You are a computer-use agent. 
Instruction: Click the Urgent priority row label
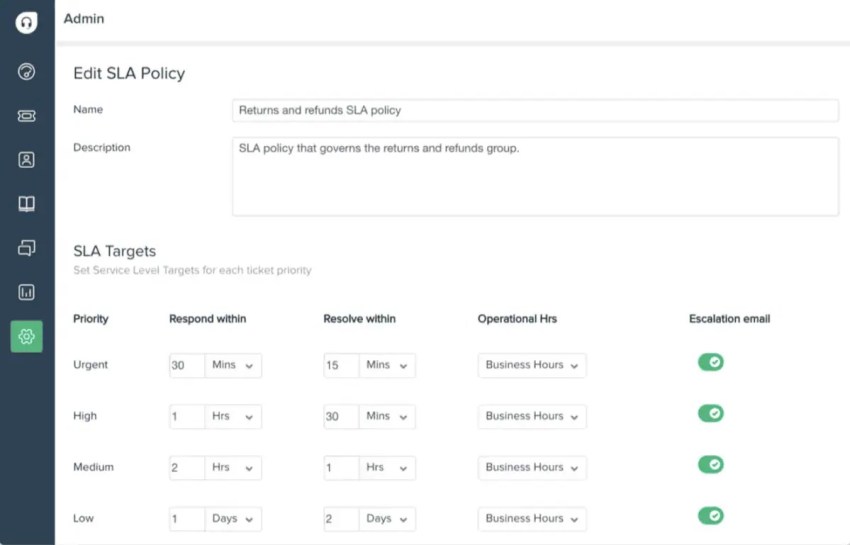click(91, 364)
